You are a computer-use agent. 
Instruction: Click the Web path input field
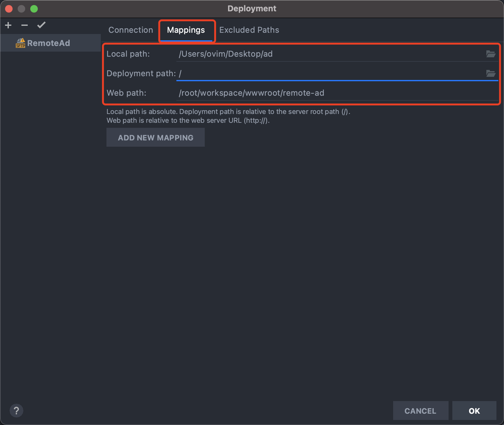click(337, 93)
